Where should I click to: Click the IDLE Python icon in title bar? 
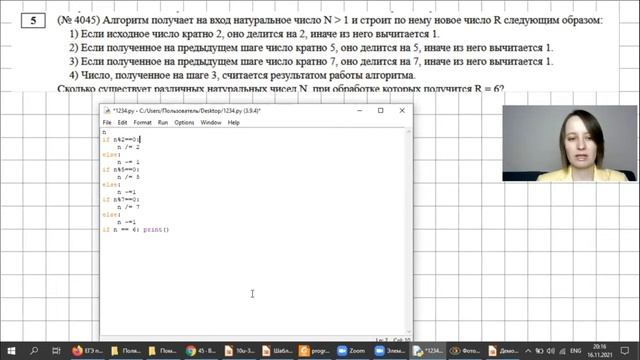pyautogui.click(x=107, y=111)
